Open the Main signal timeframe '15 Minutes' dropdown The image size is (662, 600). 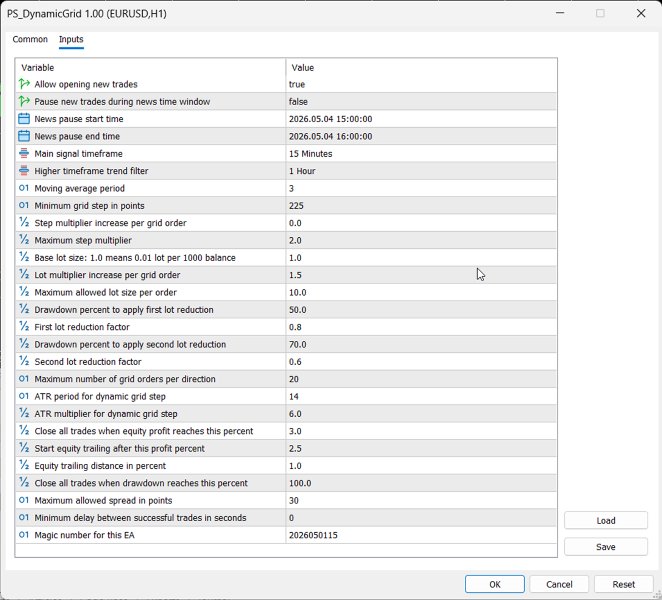point(310,153)
